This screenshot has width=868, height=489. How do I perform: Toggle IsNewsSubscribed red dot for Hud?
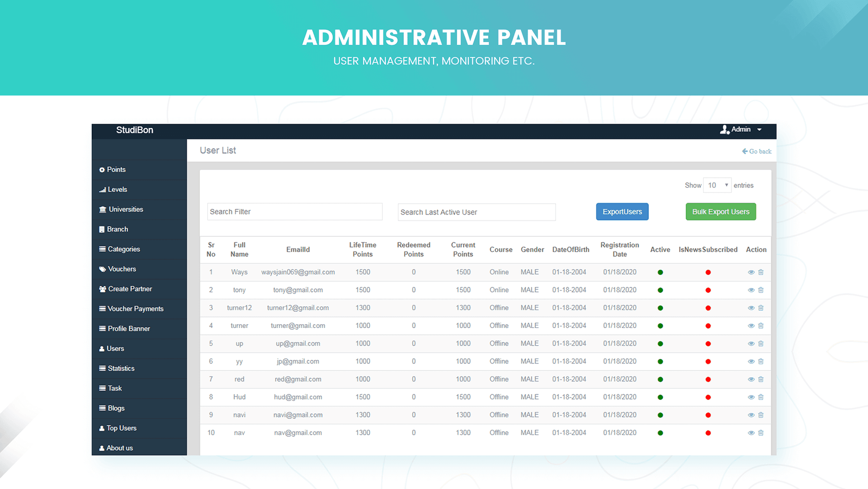(x=708, y=398)
